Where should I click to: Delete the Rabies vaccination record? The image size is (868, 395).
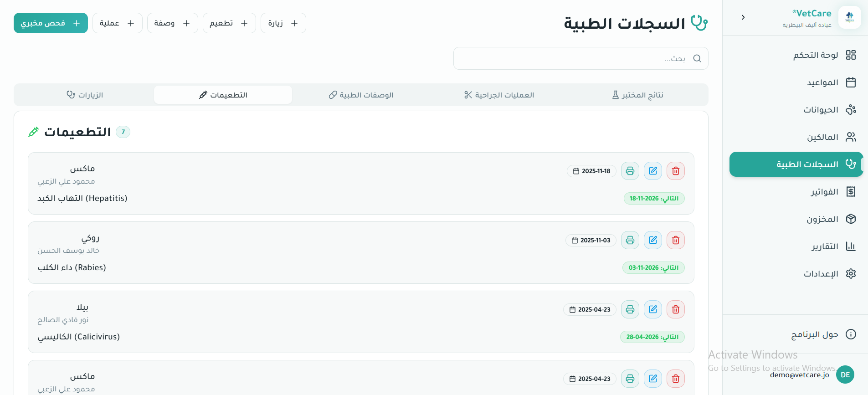pos(676,240)
